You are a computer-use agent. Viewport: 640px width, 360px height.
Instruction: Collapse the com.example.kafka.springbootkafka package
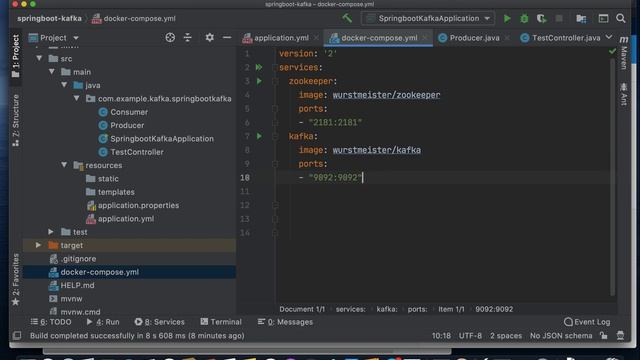pyautogui.click(x=77, y=98)
